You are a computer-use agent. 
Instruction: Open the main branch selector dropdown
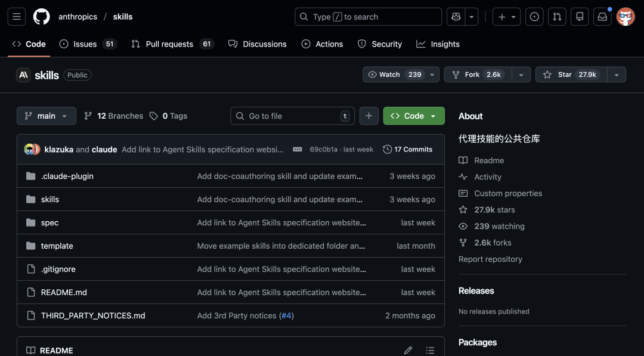[x=47, y=116]
